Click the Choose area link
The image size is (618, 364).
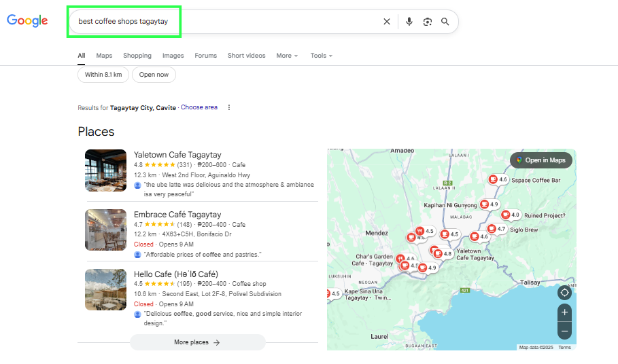199,107
